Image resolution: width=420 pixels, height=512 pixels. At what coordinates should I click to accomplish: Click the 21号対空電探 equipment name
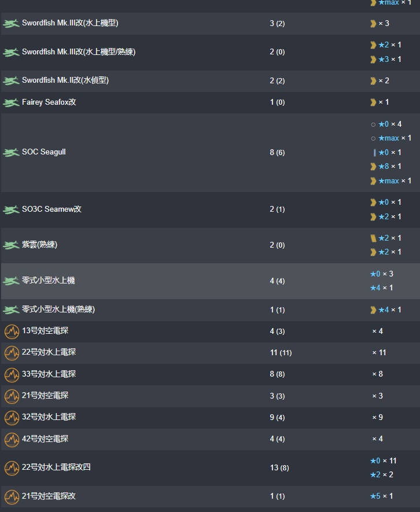click(45, 396)
